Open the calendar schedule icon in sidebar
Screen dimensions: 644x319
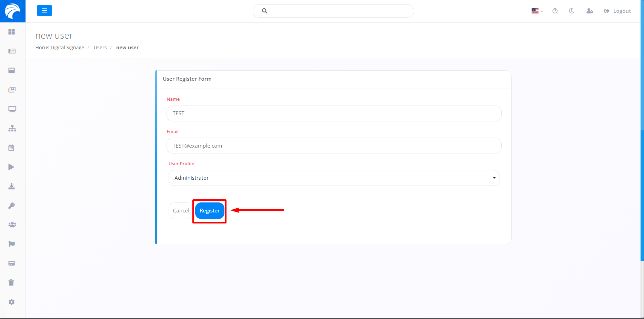pos(11,148)
